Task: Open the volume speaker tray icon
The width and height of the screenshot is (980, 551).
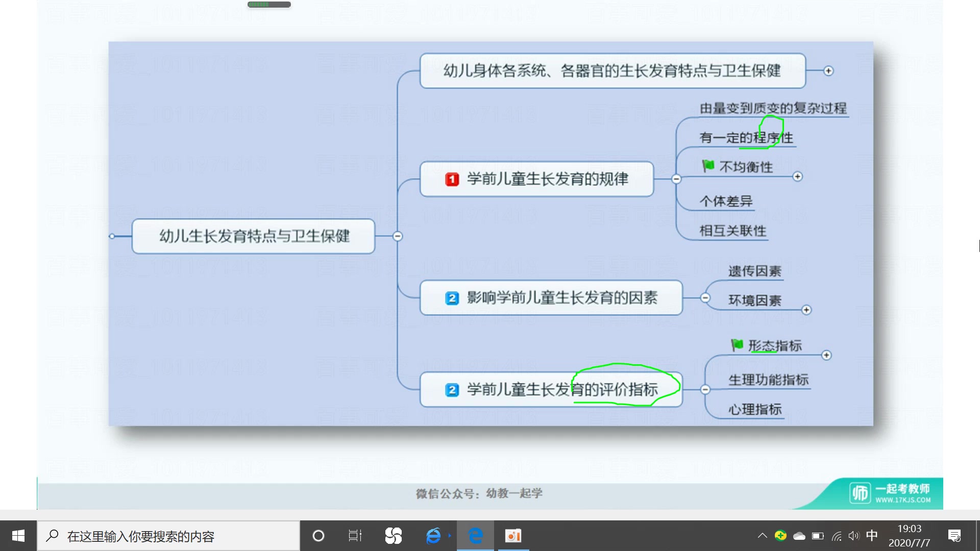Action: (854, 536)
